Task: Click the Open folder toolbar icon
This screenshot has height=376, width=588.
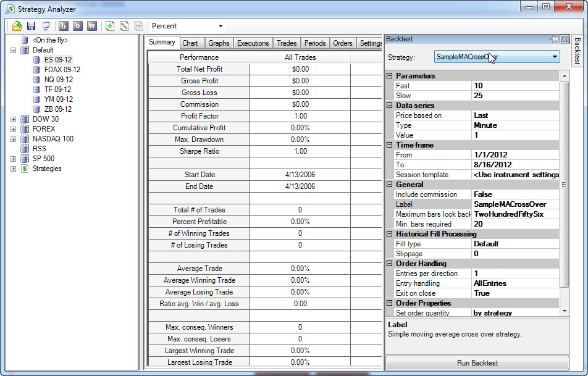Action: [17, 26]
